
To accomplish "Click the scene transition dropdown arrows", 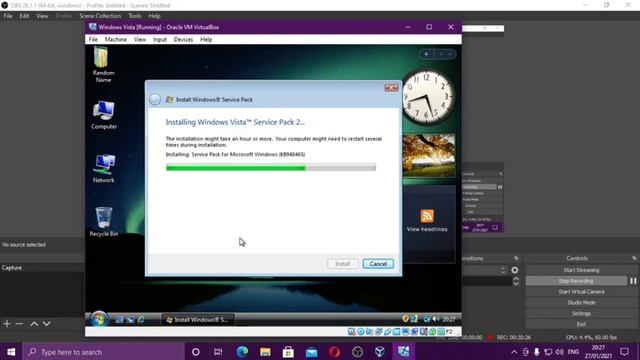I will pyautogui.click(x=503, y=270).
